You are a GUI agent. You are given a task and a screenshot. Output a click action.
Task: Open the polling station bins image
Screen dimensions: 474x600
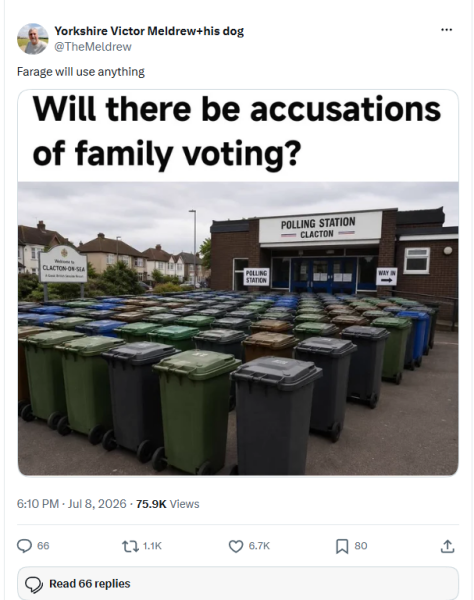point(238,283)
